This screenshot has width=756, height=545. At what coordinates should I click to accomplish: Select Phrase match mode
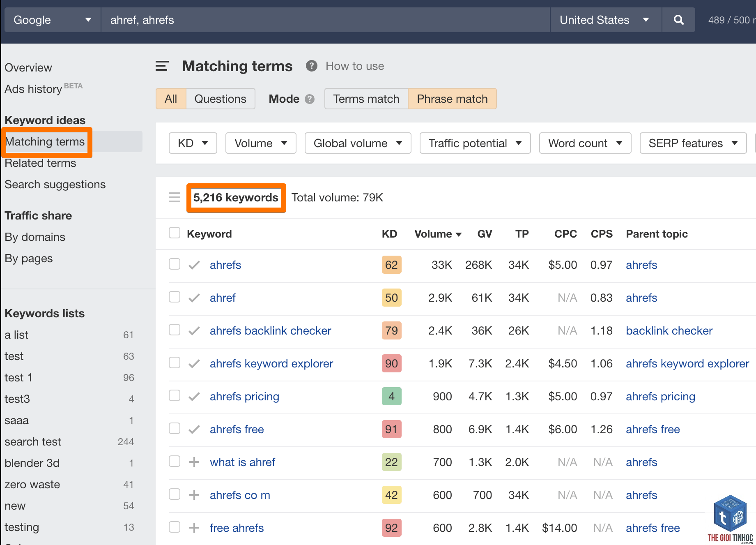pos(452,99)
